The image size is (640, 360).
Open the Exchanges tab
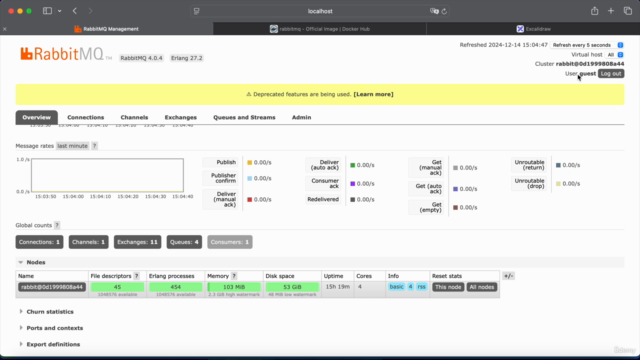181,117
